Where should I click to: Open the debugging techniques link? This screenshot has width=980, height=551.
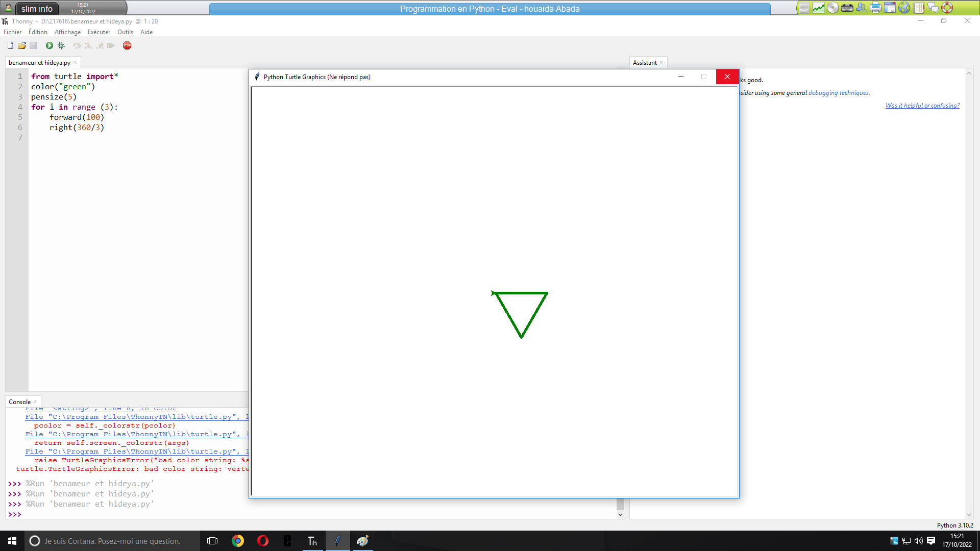click(838, 93)
